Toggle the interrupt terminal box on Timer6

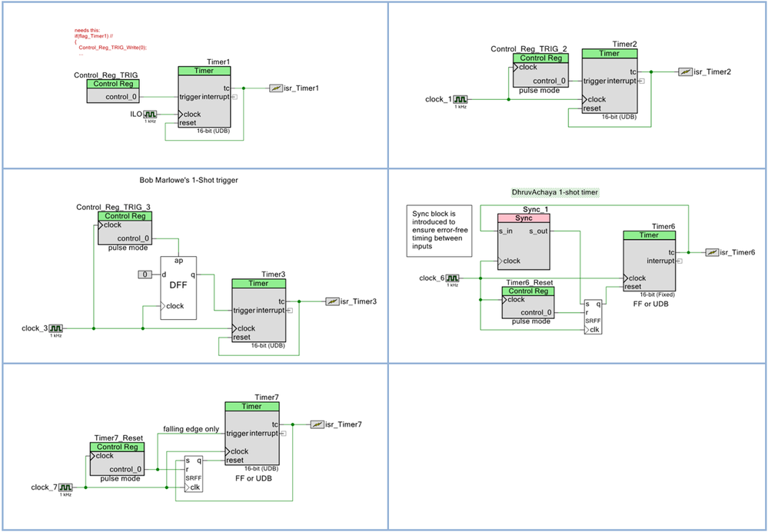point(680,261)
